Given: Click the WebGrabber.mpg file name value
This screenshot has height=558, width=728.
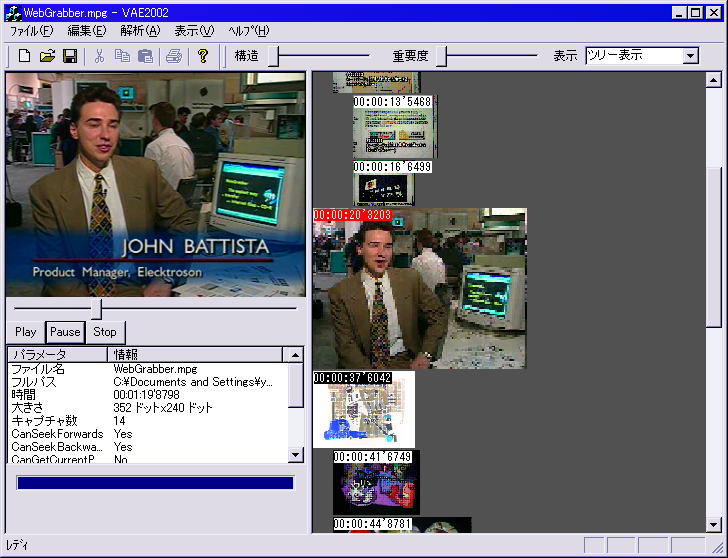Looking at the screenshot, I should point(155,370).
